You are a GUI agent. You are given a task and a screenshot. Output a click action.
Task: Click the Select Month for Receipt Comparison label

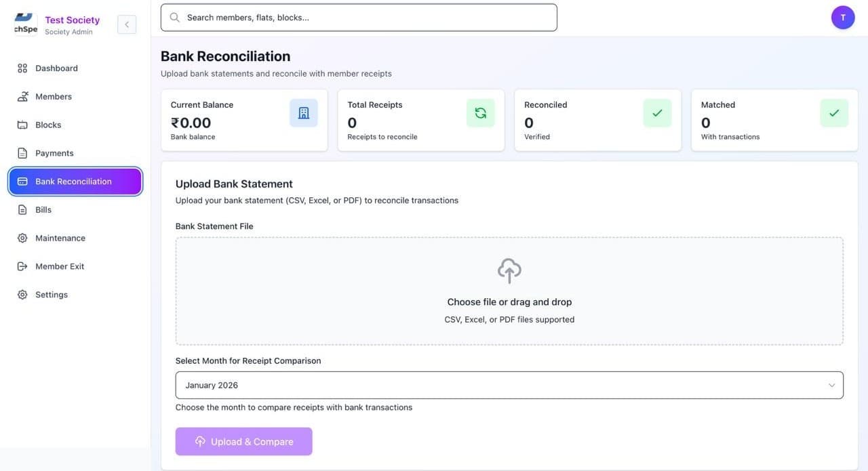coord(248,361)
